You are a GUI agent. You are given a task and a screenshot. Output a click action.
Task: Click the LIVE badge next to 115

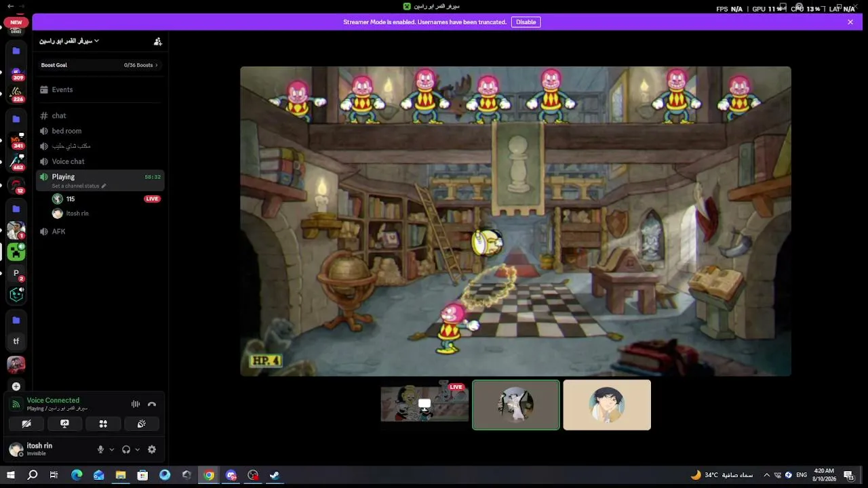pyautogui.click(x=152, y=199)
